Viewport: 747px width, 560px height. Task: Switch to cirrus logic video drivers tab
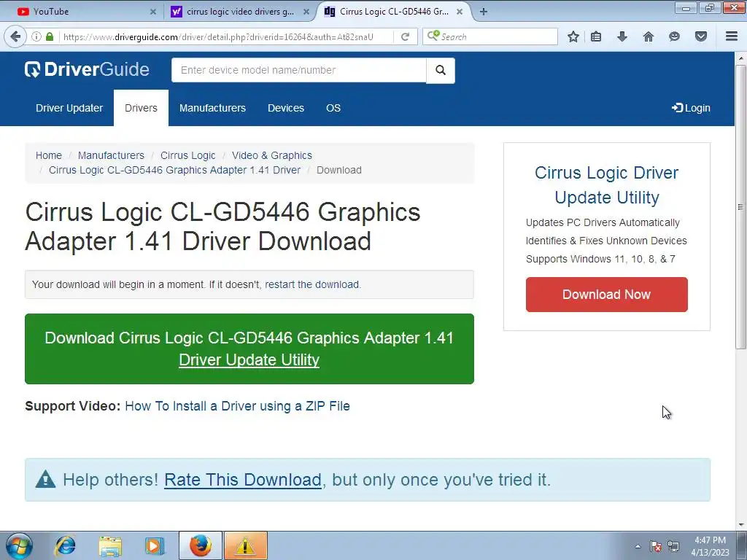coord(240,12)
